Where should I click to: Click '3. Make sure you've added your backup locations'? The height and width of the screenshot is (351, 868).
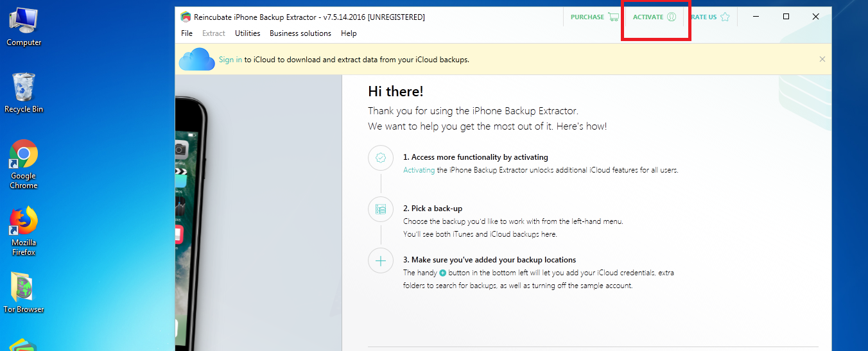click(489, 260)
